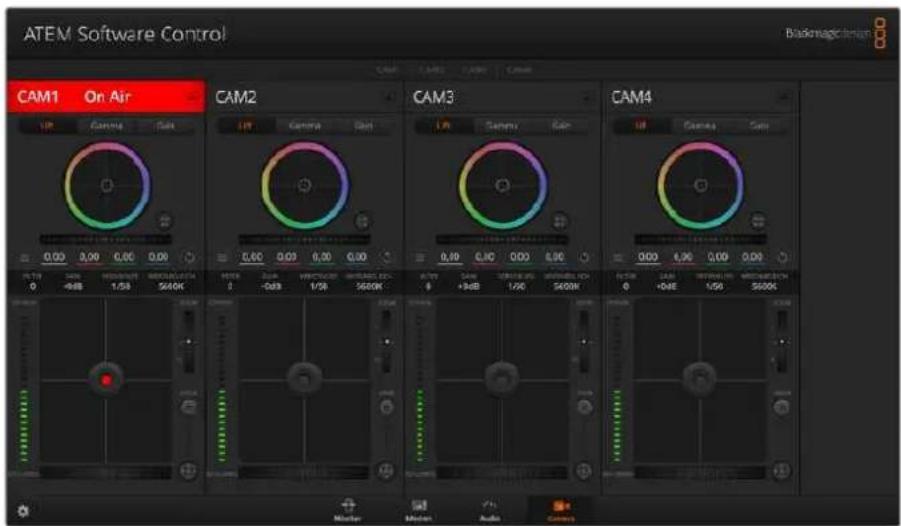Screen dimensions: 901x526
Task: Open CAM3 gain dB setting
Action: (468, 282)
